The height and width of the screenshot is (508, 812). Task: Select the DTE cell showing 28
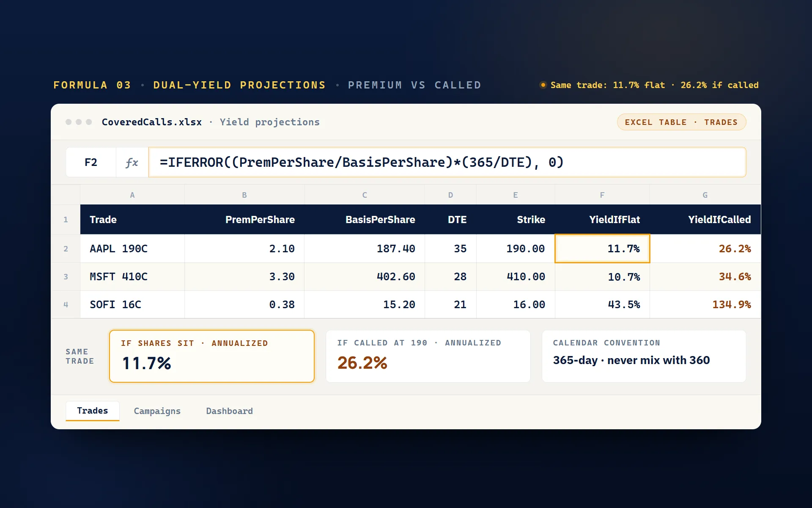coord(451,276)
